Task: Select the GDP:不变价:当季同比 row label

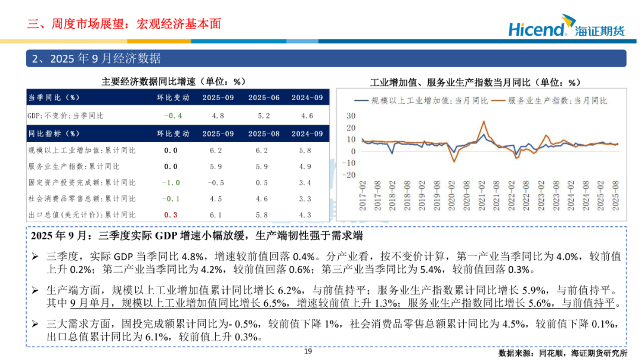Action: [x=66, y=116]
